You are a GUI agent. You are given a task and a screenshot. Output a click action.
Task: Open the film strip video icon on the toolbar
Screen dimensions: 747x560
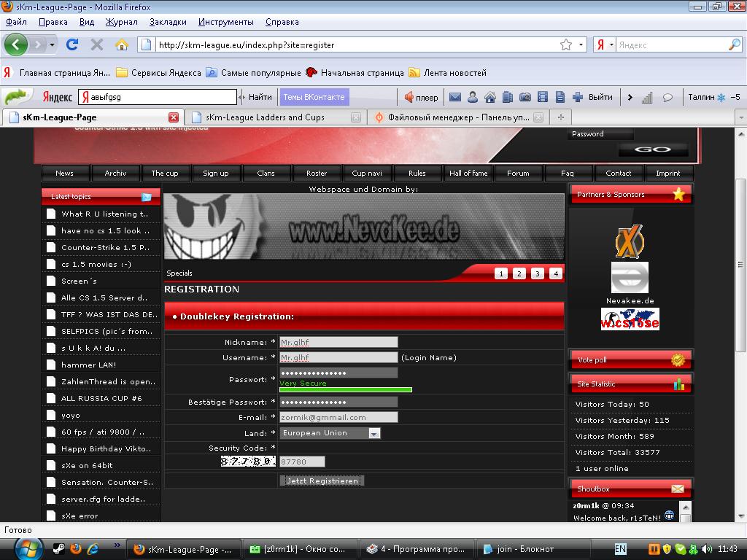point(543,97)
